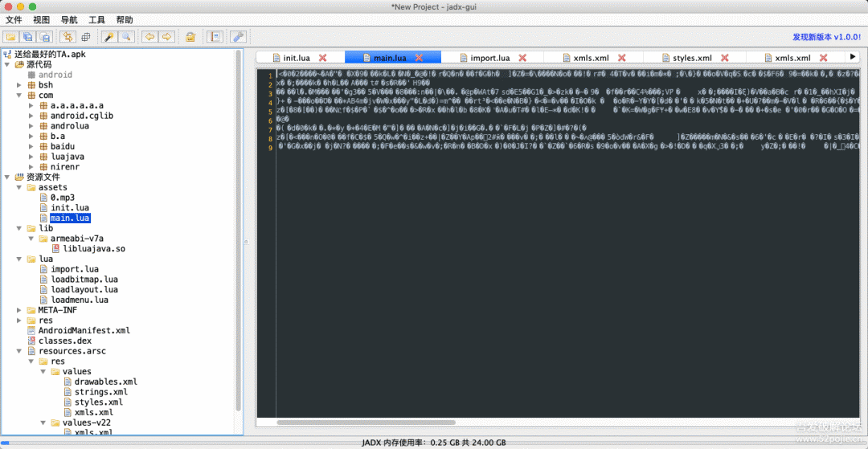Click the code editor horizontal scrollbar
The image size is (868, 449).
366,422
